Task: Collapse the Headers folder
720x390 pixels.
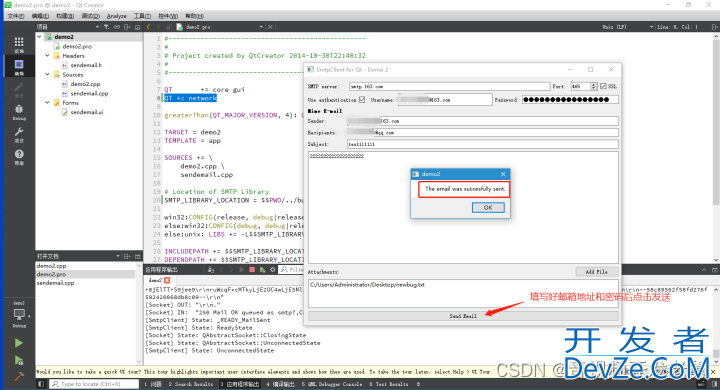Action: pyautogui.click(x=47, y=56)
